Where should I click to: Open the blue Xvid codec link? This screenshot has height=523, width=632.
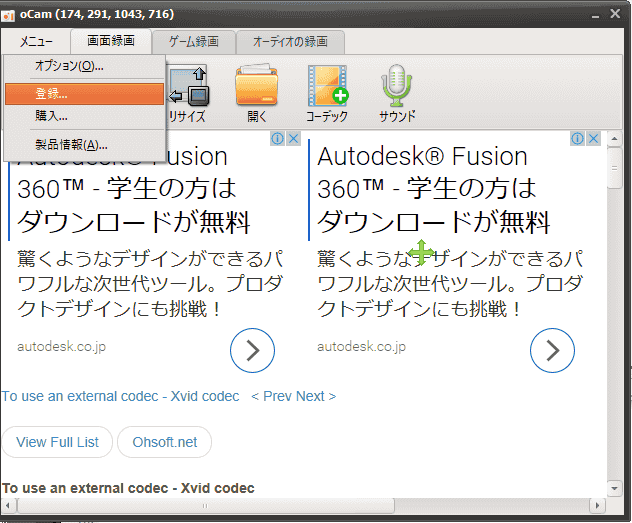click(121, 396)
